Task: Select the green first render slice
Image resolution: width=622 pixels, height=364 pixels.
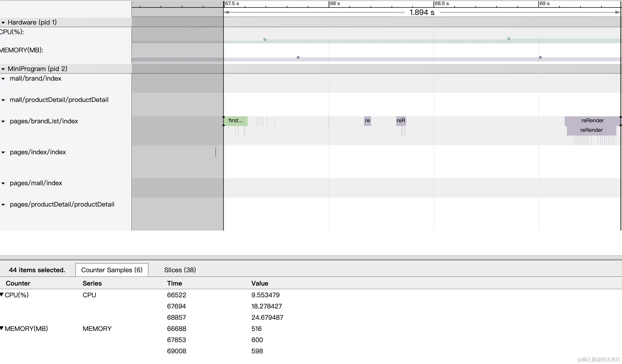Action: tap(235, 121)
